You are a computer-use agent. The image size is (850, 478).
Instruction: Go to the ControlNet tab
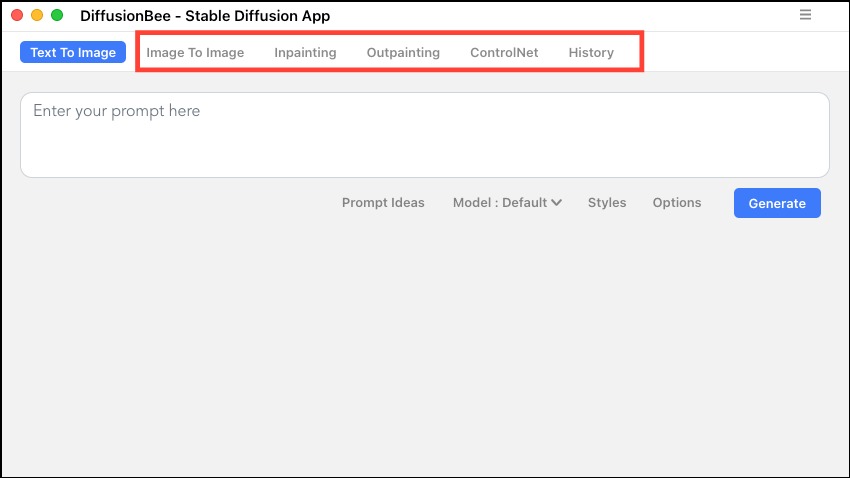pyautogui.click(x=504, y=53)
